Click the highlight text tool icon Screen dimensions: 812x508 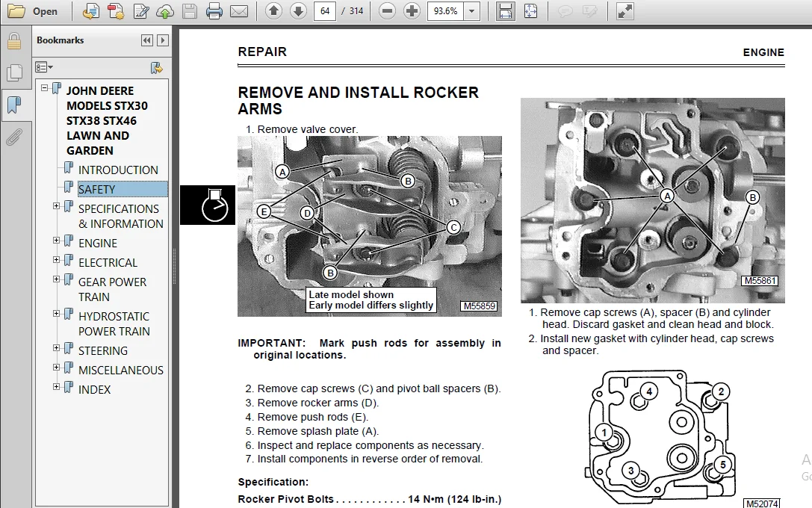coord(589,11)
